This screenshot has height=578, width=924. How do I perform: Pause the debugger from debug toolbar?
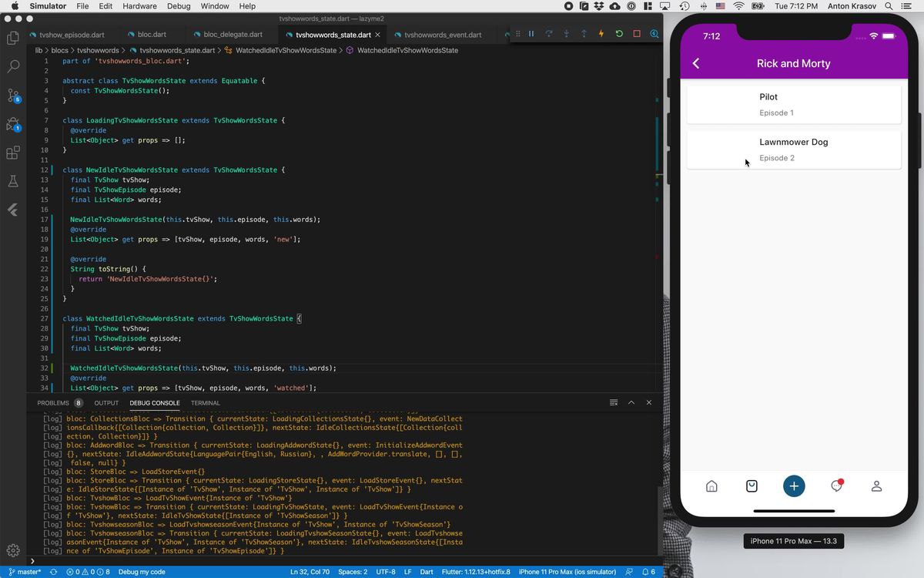point(531,34)
